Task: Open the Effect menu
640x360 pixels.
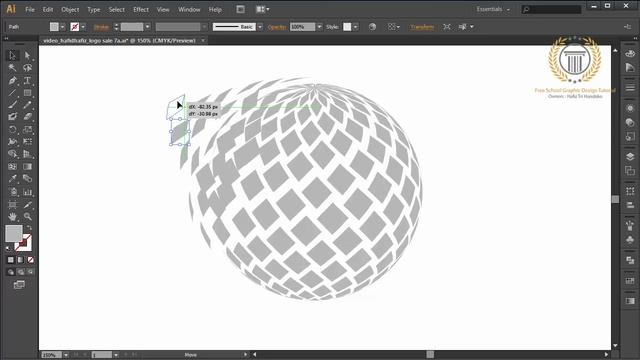Action: click(141, 9)
